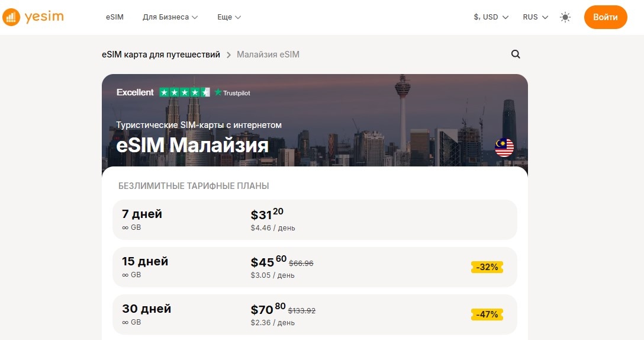Open the USD currency dropdown
The width and height of the screenshot is (644, 340).
coord(491,17)
